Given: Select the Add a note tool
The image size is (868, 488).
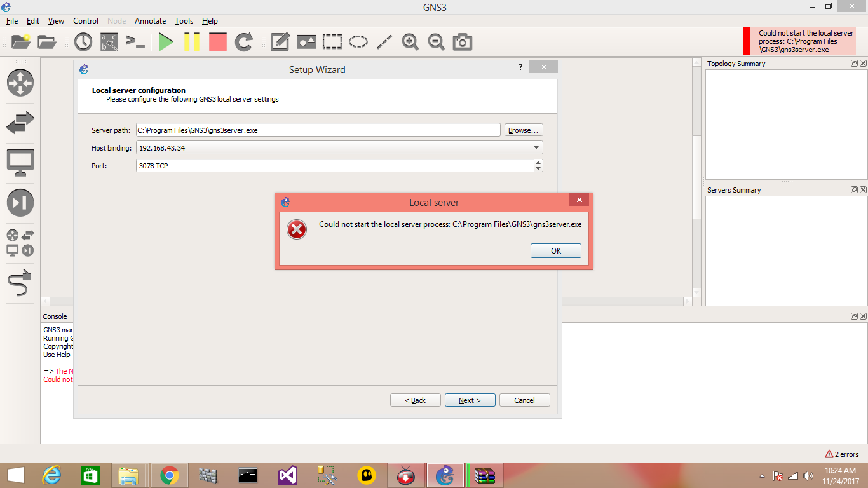Looking at the screenshot, I should pyautogui.click(x=280, y=42).
